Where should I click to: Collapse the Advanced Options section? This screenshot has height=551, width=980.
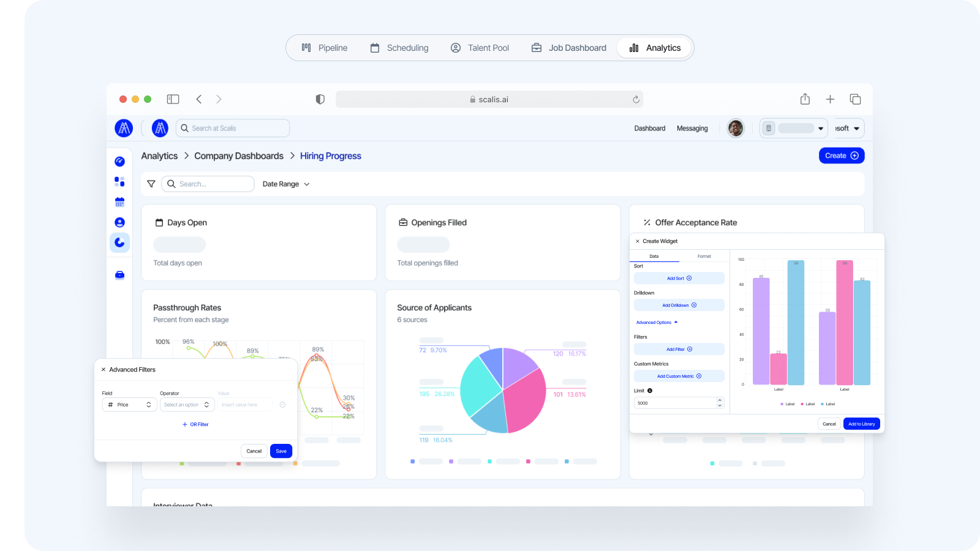coord(657,322)
